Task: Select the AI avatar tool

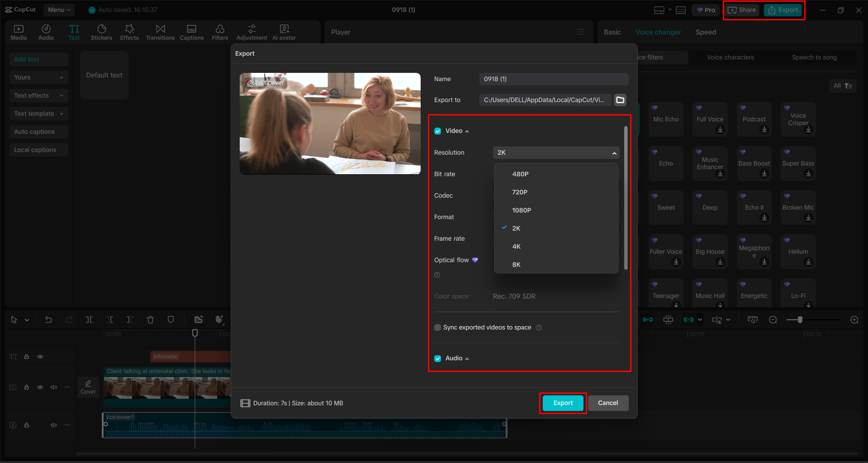Action: [x=284, y=32]
